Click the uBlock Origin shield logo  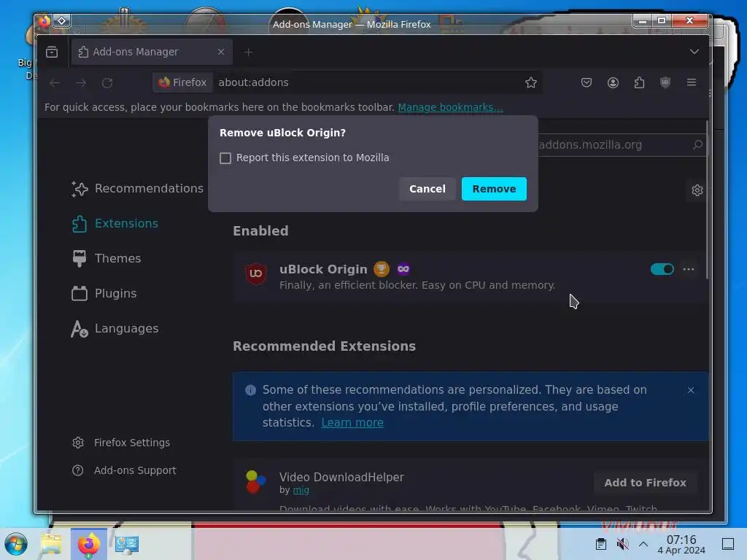pos(256,273)
